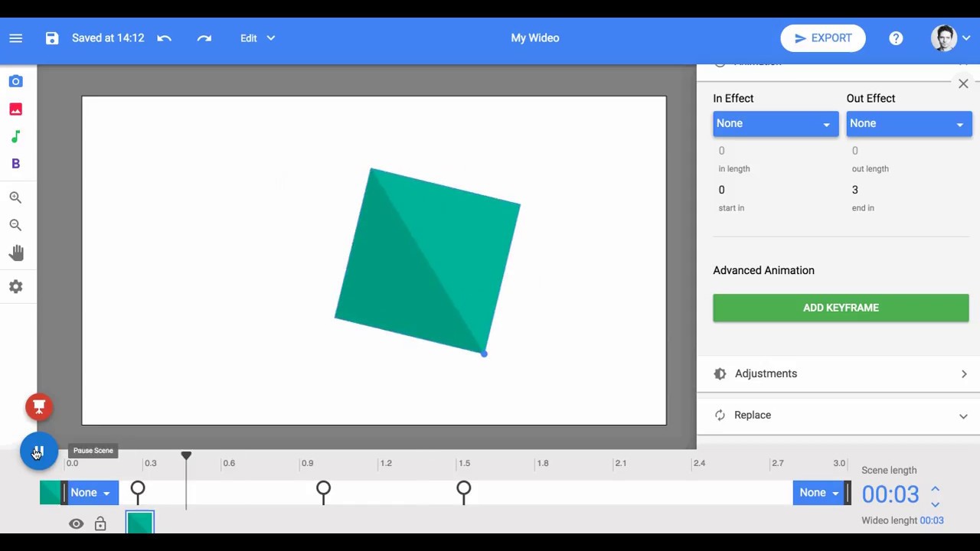
Task: Close the animation panel with the X
Action: (x=963, y=83)
